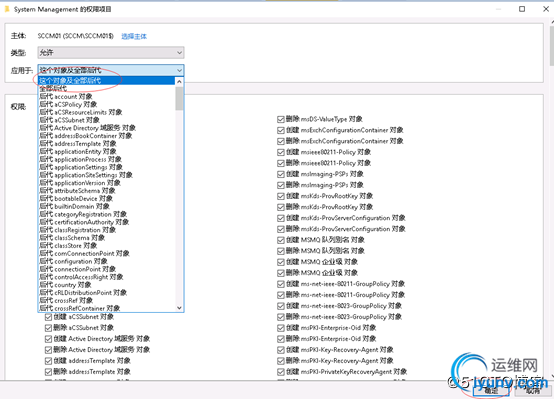
Task: Select 后代 applicationEntity 对象 option
Action: [106, 151]
